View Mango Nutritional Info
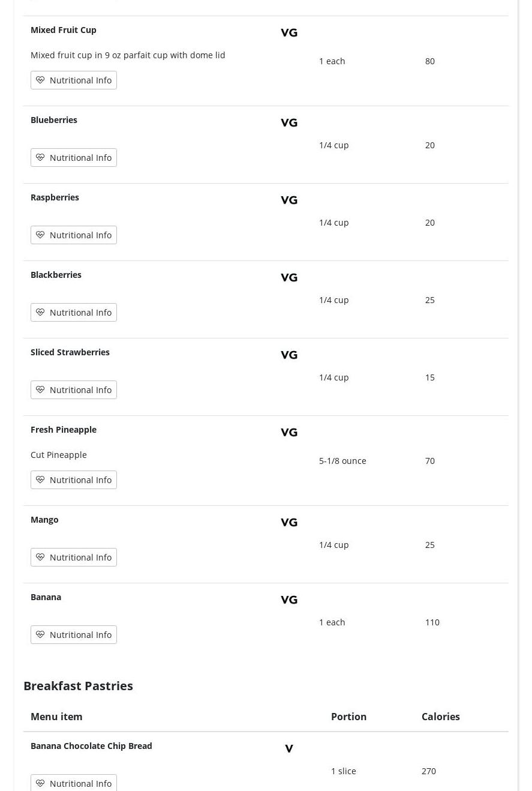 pos(74,558)
